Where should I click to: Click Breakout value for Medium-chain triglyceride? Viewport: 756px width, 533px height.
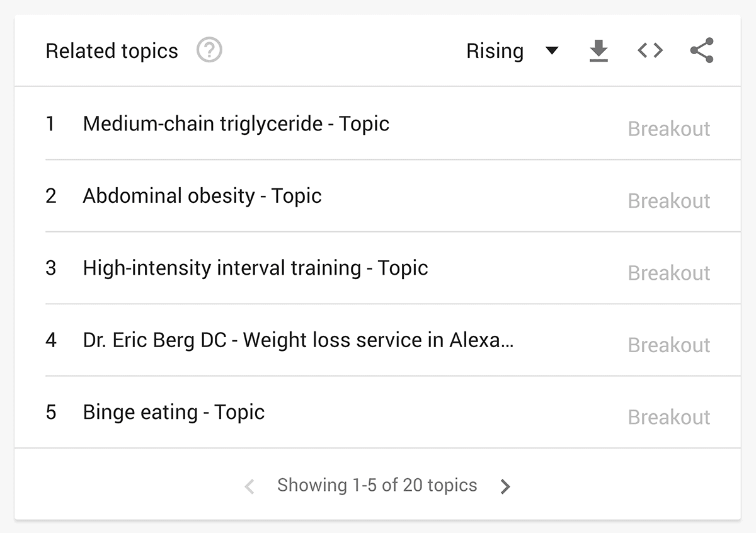(x=669, y=129)
